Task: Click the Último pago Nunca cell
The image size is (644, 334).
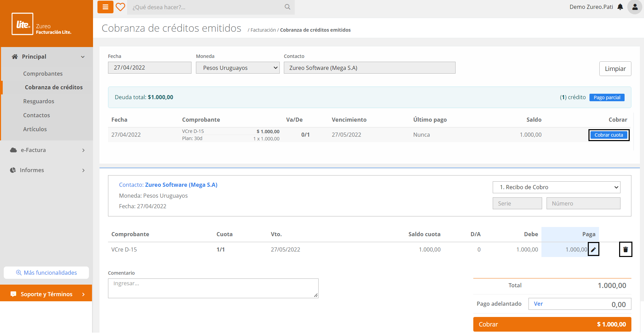Action: point(421,135)
